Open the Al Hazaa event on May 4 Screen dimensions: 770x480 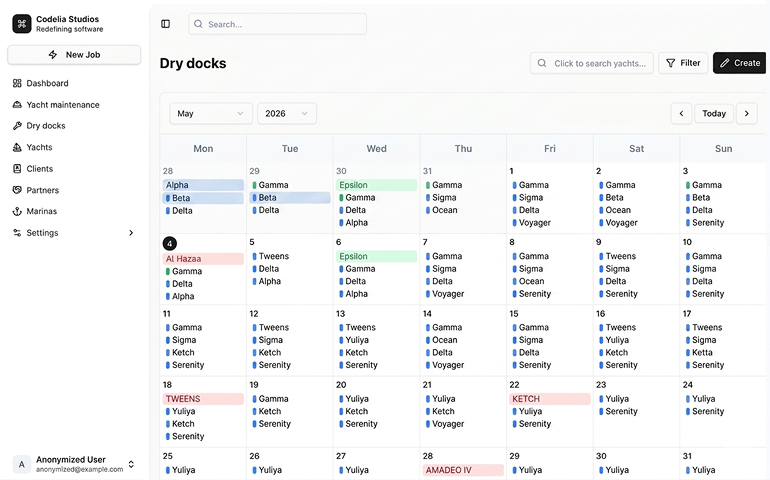pos(203,259)
